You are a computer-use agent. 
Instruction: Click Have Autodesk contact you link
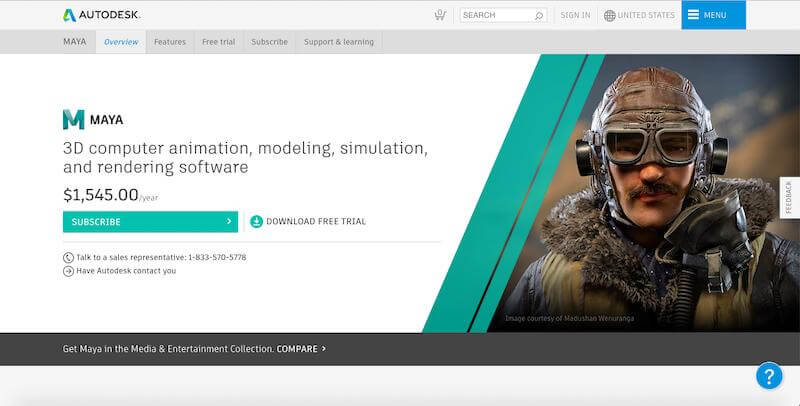(126, 271)
